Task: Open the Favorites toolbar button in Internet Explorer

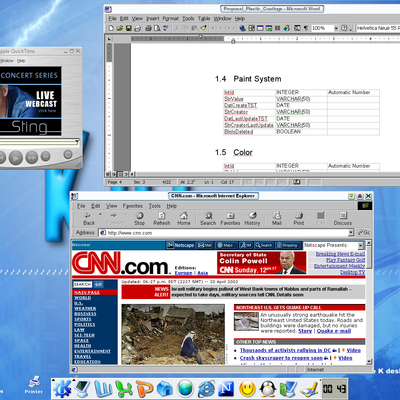Action: coord(230,219)
